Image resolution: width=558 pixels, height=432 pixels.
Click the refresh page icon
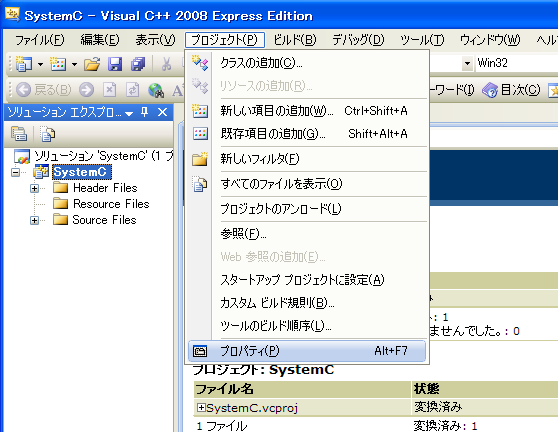tap(132, 90)
